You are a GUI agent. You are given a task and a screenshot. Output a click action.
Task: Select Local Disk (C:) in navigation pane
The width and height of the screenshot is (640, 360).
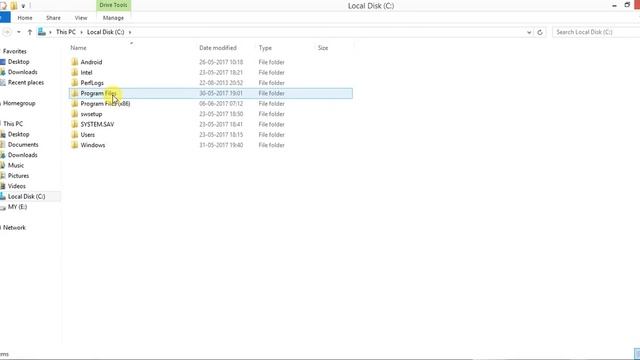click(27, 196)
